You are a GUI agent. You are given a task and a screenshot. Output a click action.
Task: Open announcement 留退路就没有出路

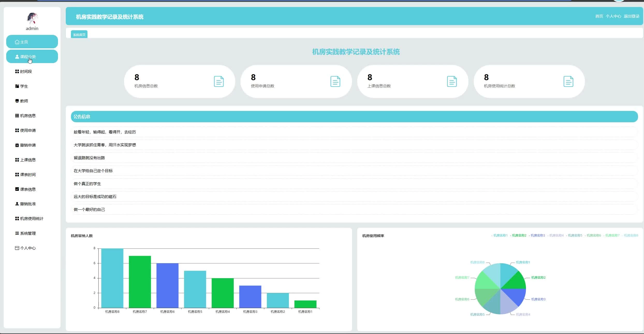89,158
